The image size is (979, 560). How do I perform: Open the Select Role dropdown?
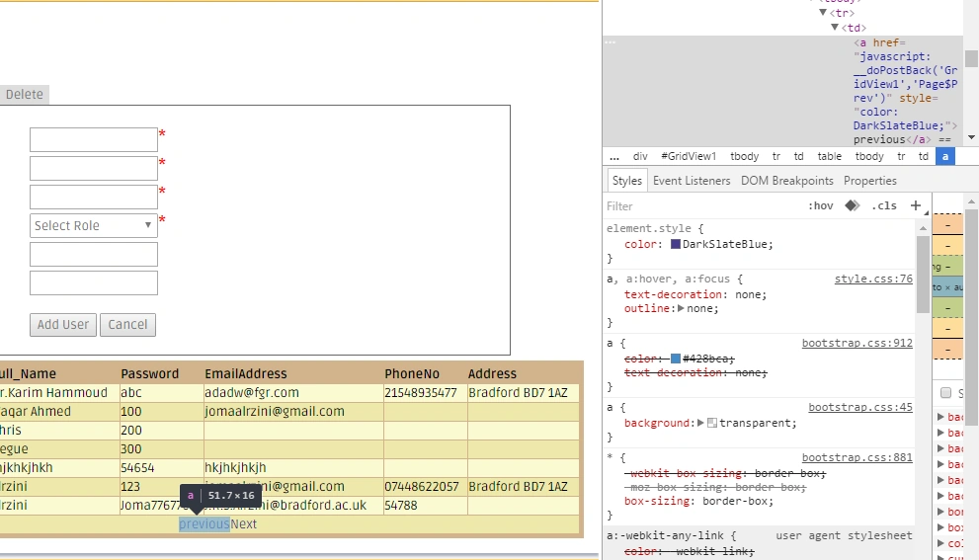[94, 225]
